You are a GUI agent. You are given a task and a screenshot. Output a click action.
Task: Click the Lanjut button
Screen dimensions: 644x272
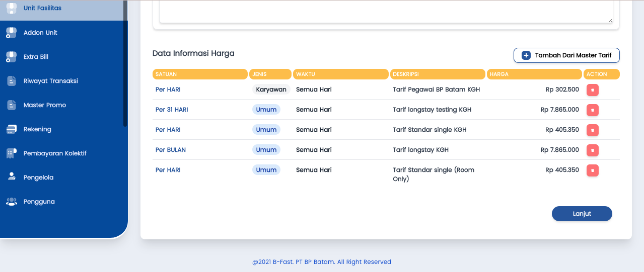(582, 214)
